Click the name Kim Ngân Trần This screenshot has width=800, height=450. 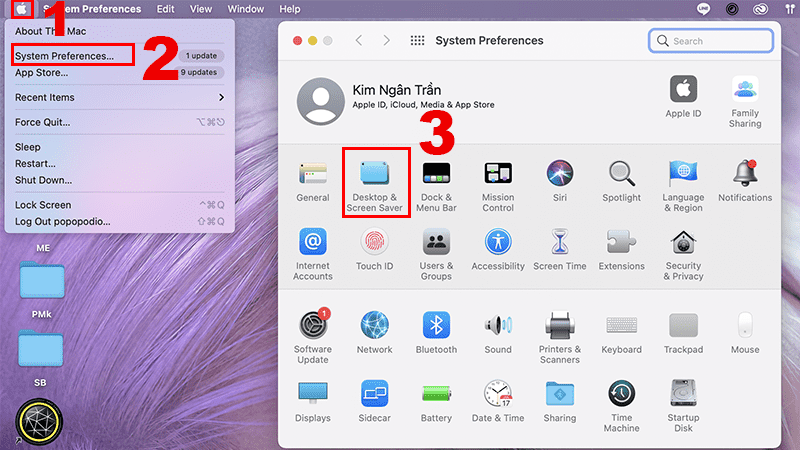pos(396,90)
